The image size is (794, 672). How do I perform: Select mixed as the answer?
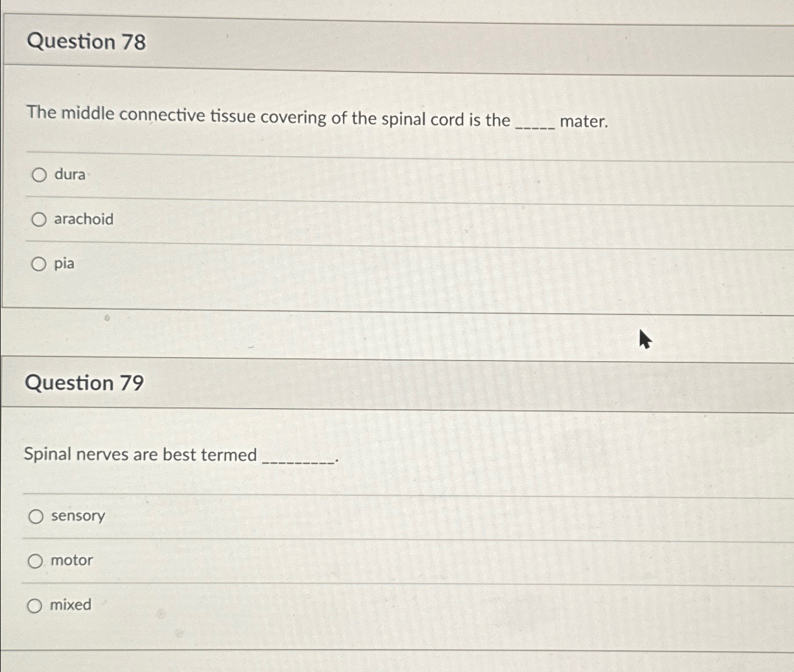coord(36,605)
